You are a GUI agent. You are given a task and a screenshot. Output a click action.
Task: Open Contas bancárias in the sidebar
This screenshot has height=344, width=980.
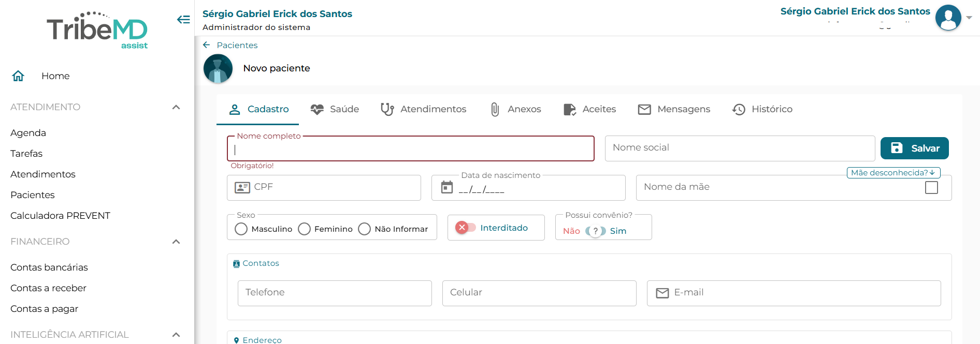[49, 267]
